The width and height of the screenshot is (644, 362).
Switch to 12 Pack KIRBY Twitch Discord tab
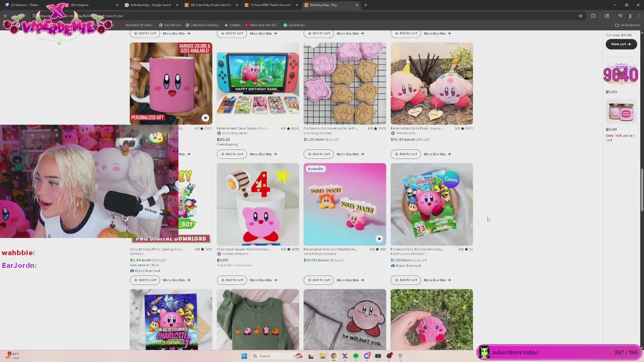click(x=271, y=5)
